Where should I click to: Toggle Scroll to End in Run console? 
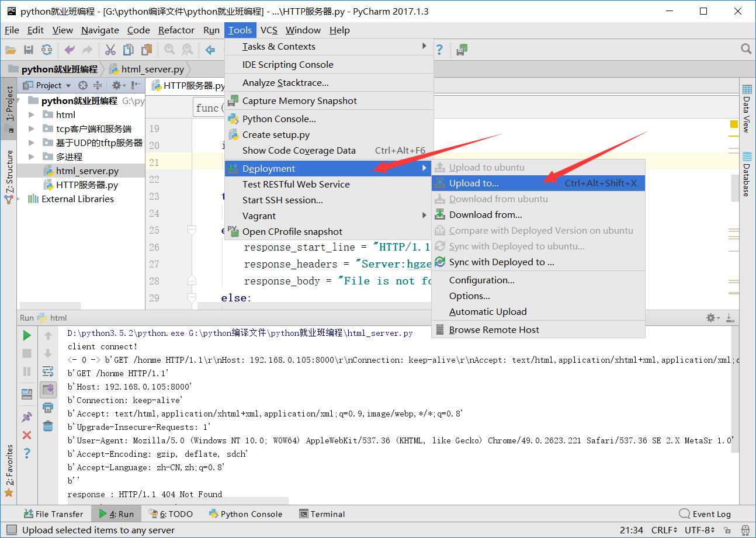[48, 390]
